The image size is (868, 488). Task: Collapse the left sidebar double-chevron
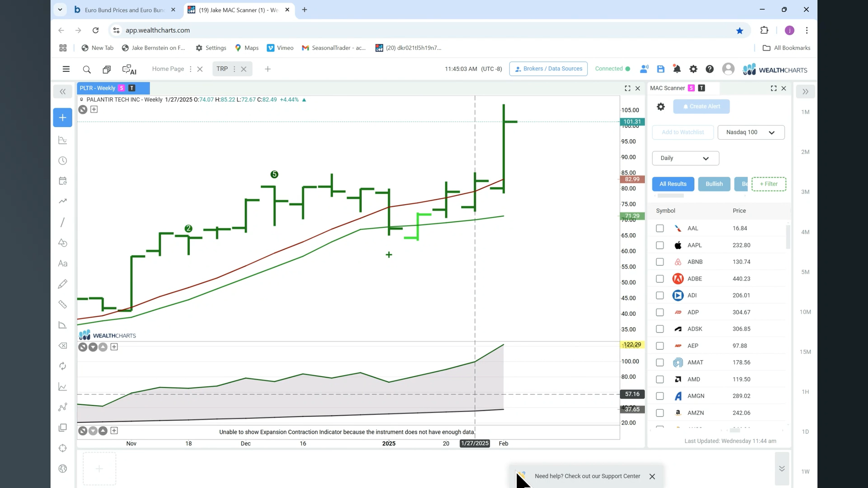pyautogui.click(x=63, y=92)
